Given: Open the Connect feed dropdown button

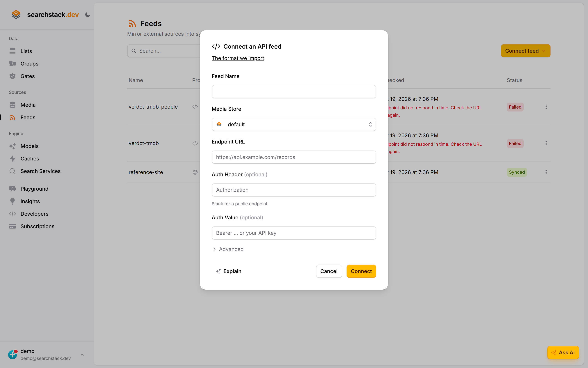Looking at the screenshot, I should coord(525,51).
